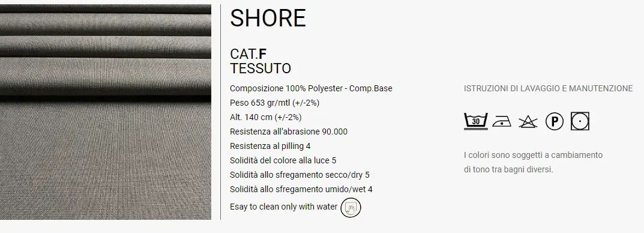Click the tumble dry low icon
This screenshot has width=644, height=233.
580,121
